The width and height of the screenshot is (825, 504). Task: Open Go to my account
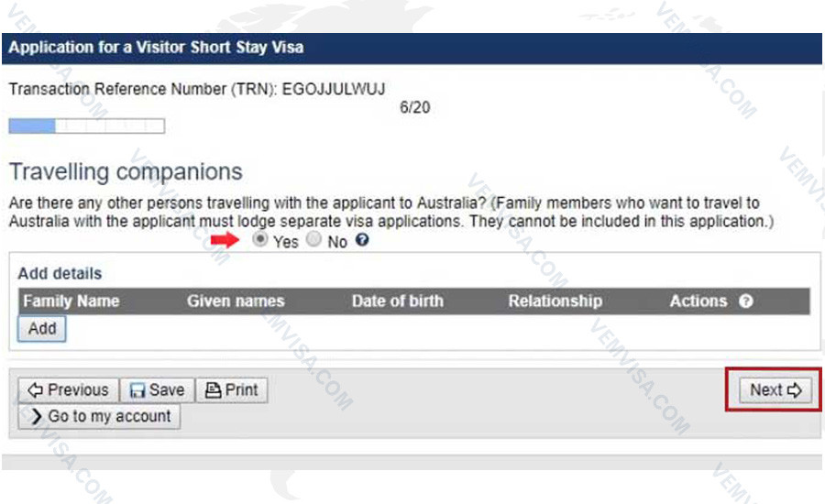[x=100, y=416]
